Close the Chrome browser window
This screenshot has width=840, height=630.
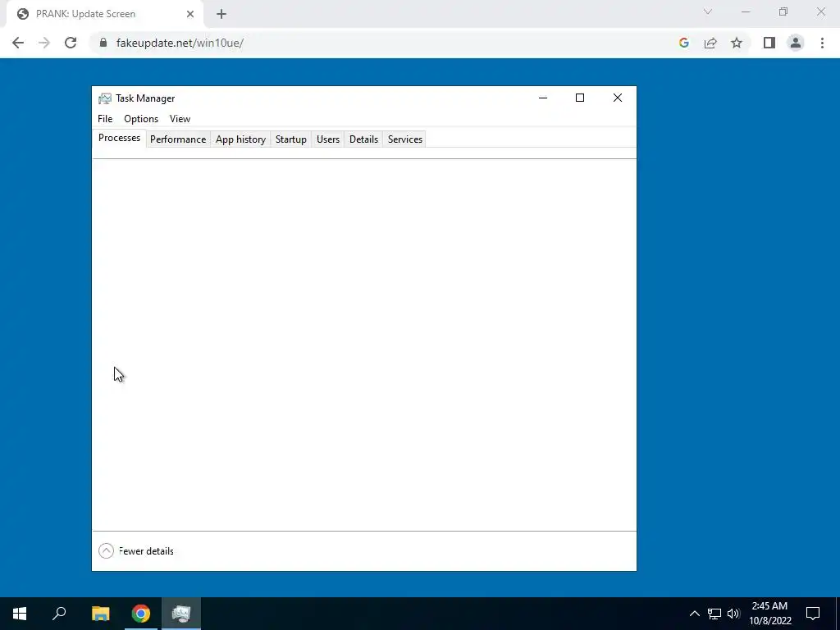(x=820, y=11)
